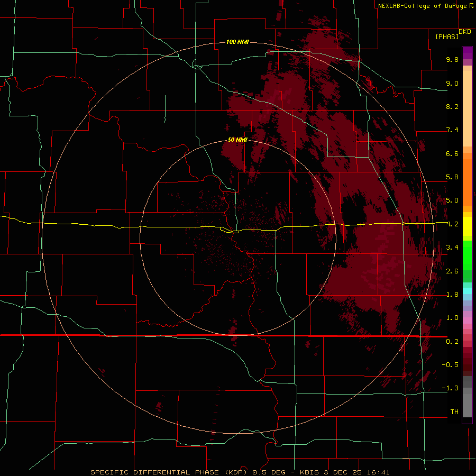Click the DKD unit label above the scale
The width and height of the screenshot is (476, 476).
pos(465,32)
